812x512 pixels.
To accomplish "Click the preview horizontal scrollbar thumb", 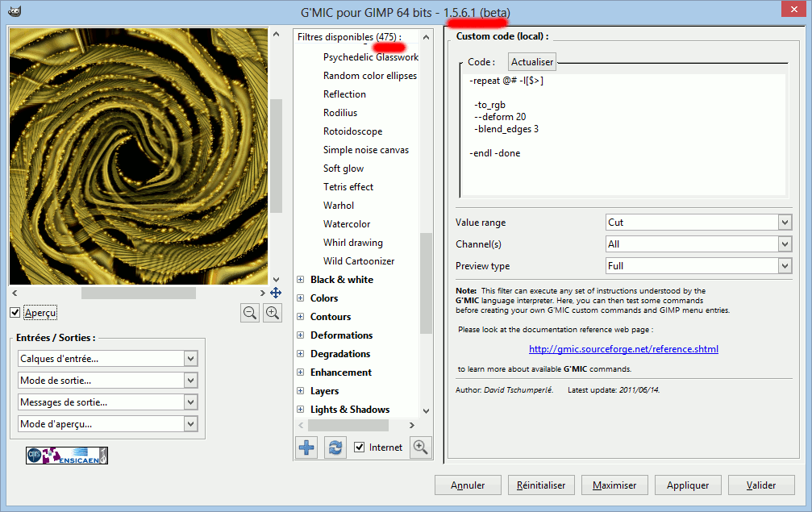I will click(x=138, y=293).
